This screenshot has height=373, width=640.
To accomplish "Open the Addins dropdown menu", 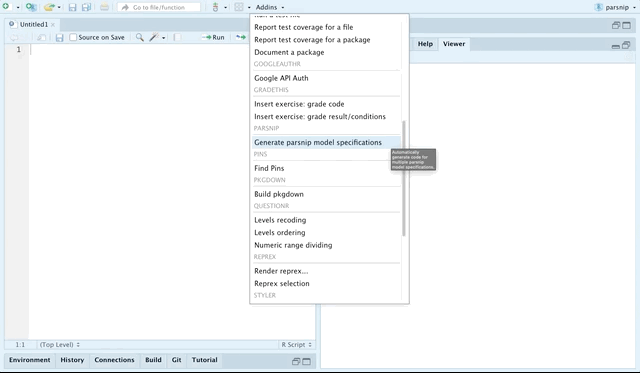I will click(270, 7).
